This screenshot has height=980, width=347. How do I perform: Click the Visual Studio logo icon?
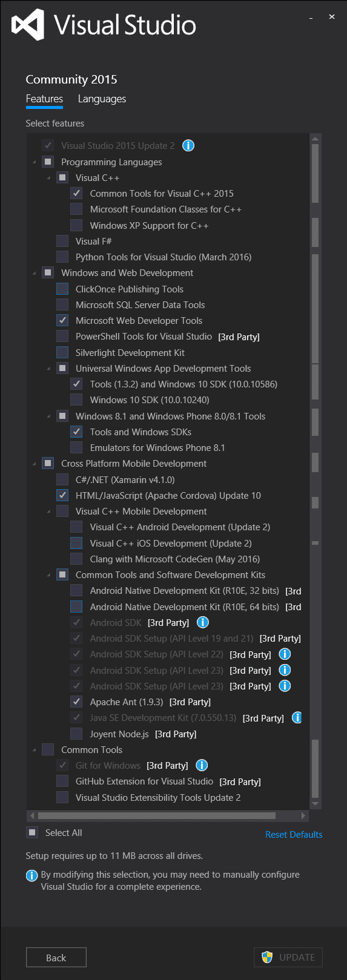pos(28,25)
